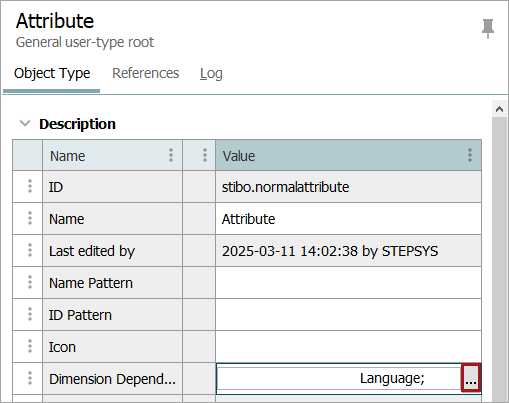The image size is (509, 403).
Task: Click the Icon label cell
Action: tap(112, 347)
